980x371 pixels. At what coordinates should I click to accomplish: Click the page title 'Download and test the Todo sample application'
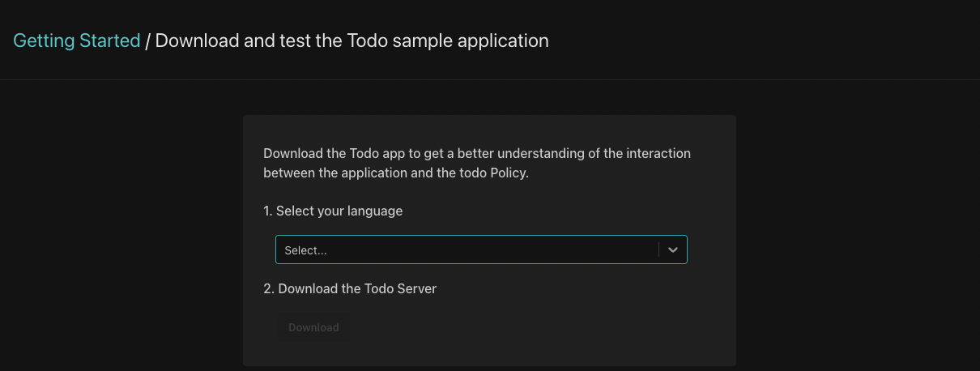tap(352, 41)
